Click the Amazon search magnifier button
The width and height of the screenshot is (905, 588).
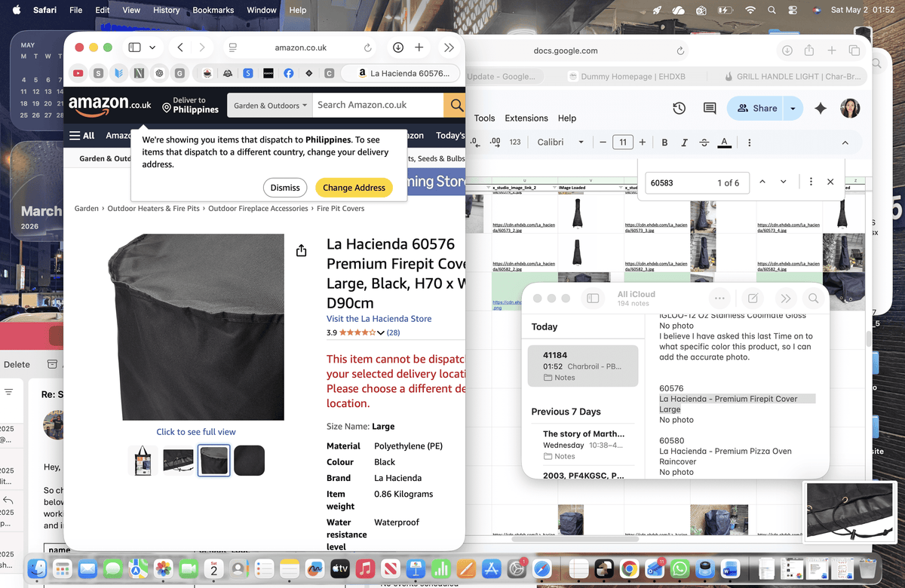click(456, 105)
